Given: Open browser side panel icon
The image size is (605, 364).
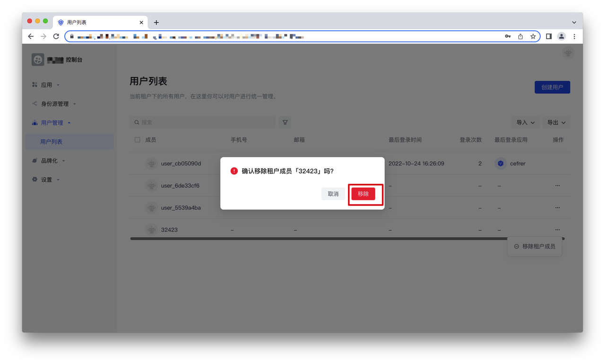Looking at the screenshot, I should [x=549, y=36].
